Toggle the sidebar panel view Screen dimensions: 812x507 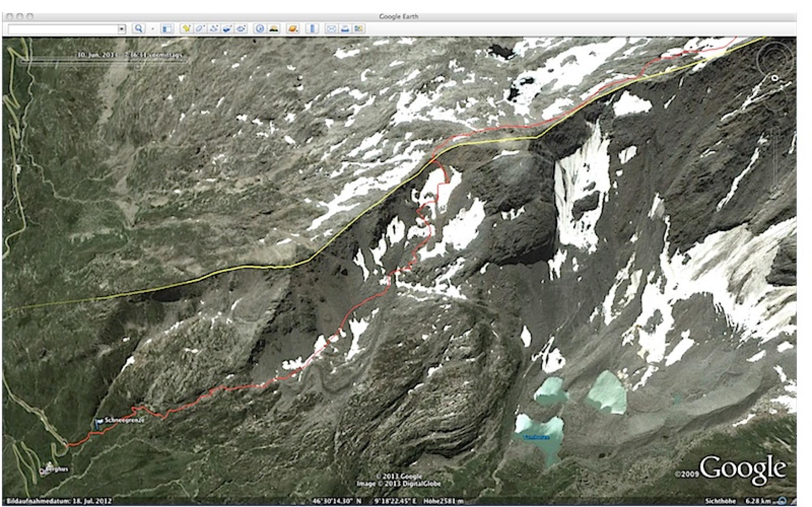coord(167,29)
